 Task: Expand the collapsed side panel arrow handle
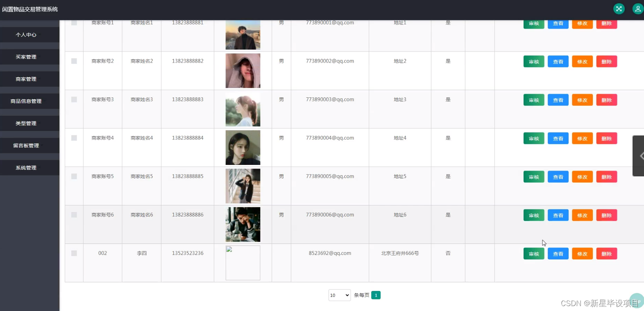click(639, 156)
